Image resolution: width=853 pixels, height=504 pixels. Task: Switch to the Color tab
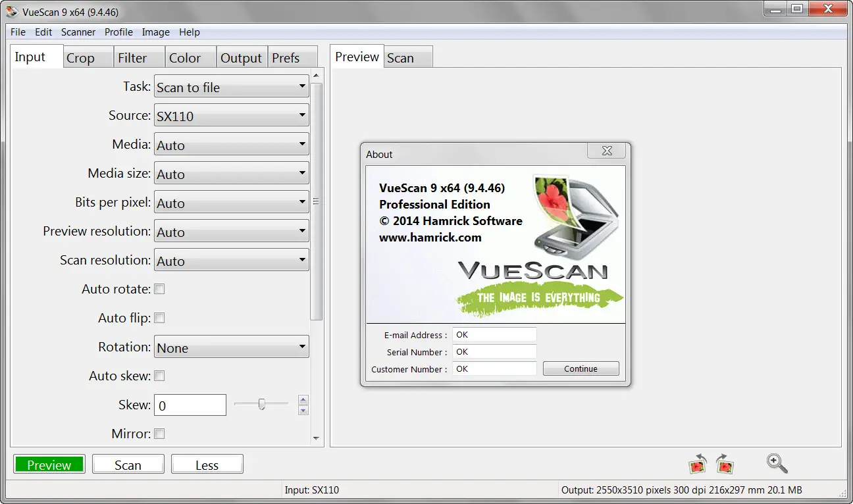191,58
